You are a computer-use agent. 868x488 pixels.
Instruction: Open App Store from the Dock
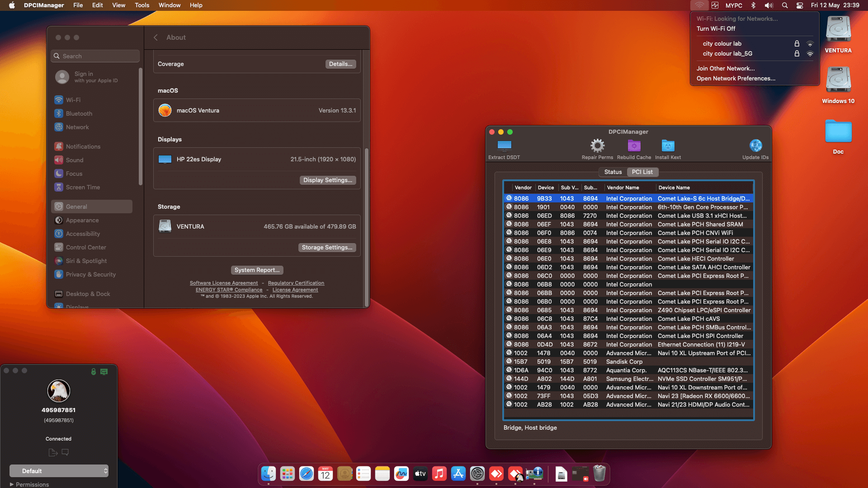click(458, 474)
